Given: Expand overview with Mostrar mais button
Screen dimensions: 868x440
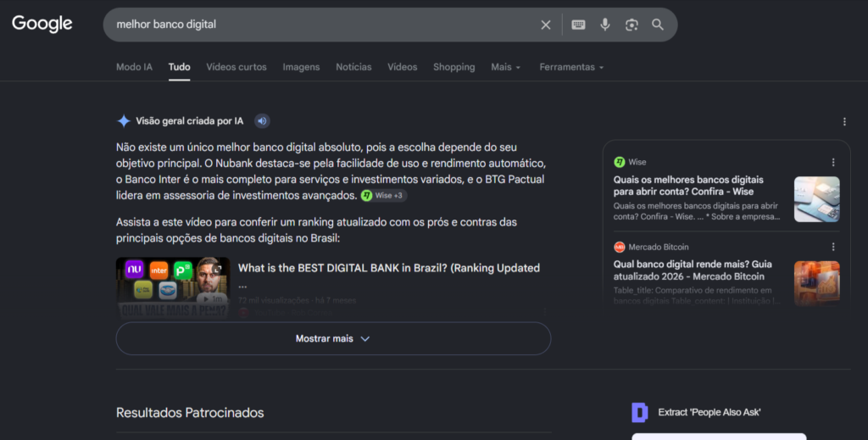Looking at the screenshot, I should [x=333, y=339].
